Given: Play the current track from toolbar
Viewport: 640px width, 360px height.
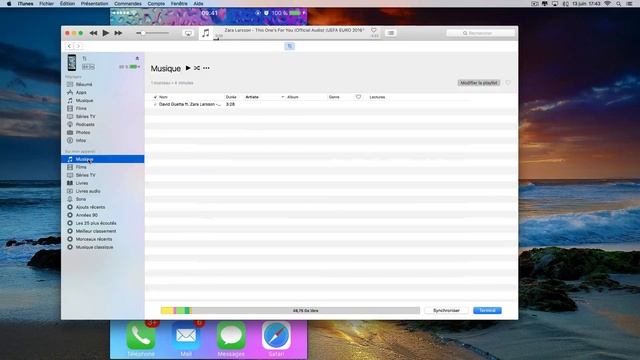Looking at the screenshot, I should [x=106, y=33].
